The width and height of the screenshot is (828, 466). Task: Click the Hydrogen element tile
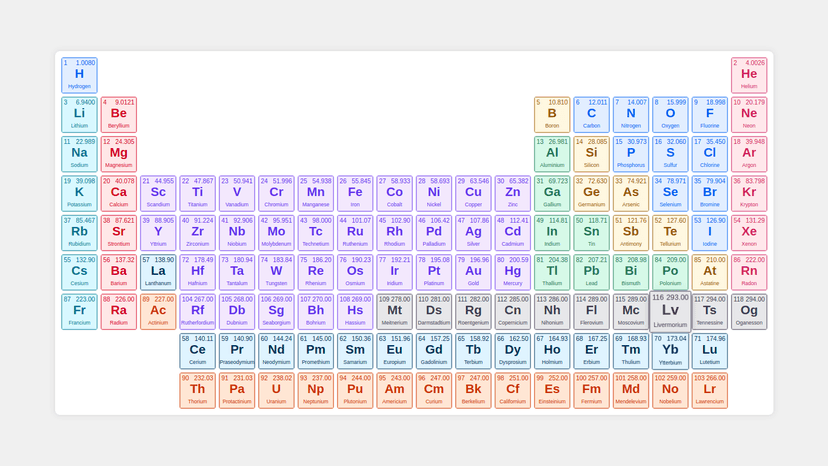(x=79, y=75)
